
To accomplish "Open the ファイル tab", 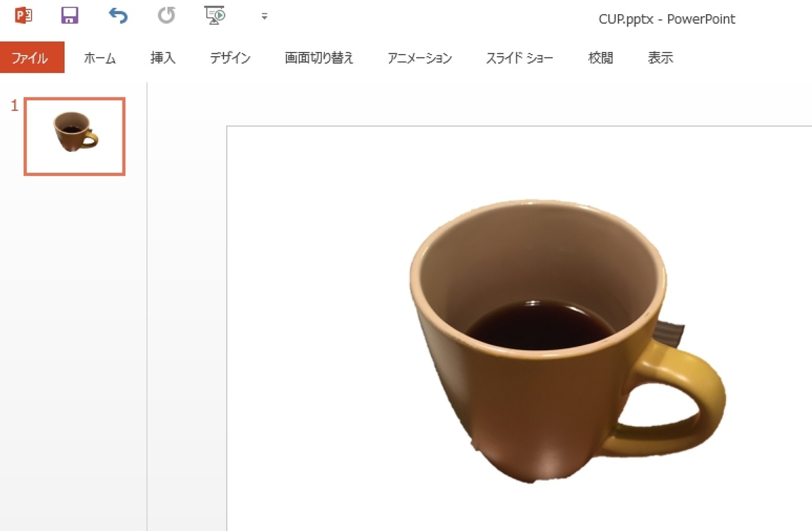I will [x=32, y=58].
